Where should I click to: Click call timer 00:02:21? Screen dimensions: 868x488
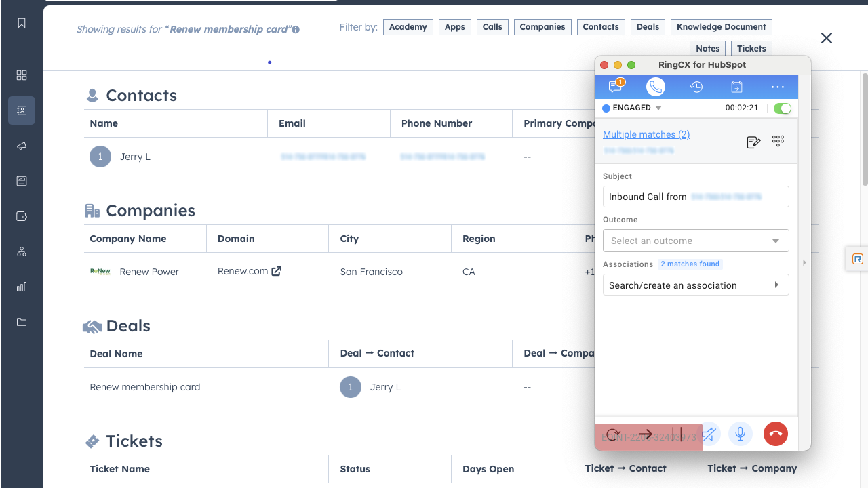(741, 108)
